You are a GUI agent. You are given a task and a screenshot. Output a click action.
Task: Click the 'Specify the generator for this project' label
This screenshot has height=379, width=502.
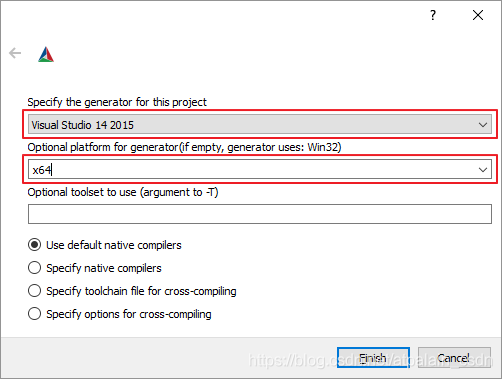pos(117,102)
